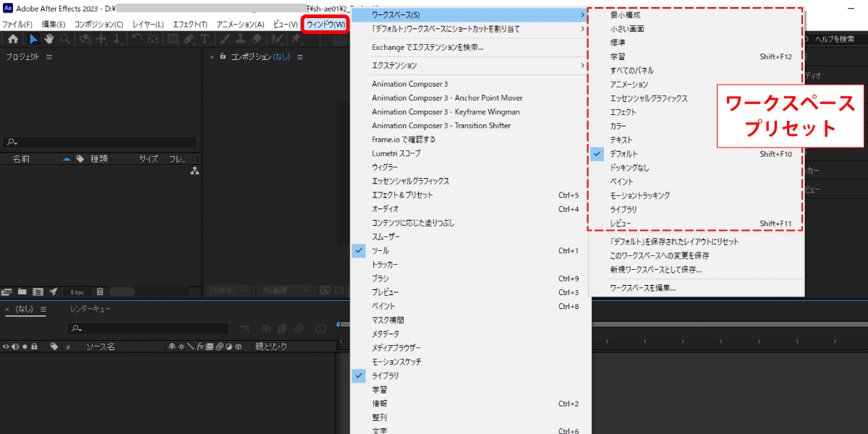Choose 学習 workspace preset
Image resolution: width=868 pixels, height=434 pixels.
(697, 56)
